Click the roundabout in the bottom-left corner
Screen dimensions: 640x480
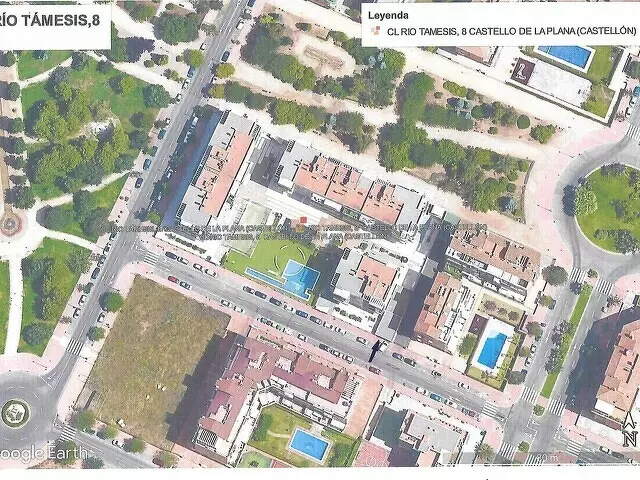[15, 412]
